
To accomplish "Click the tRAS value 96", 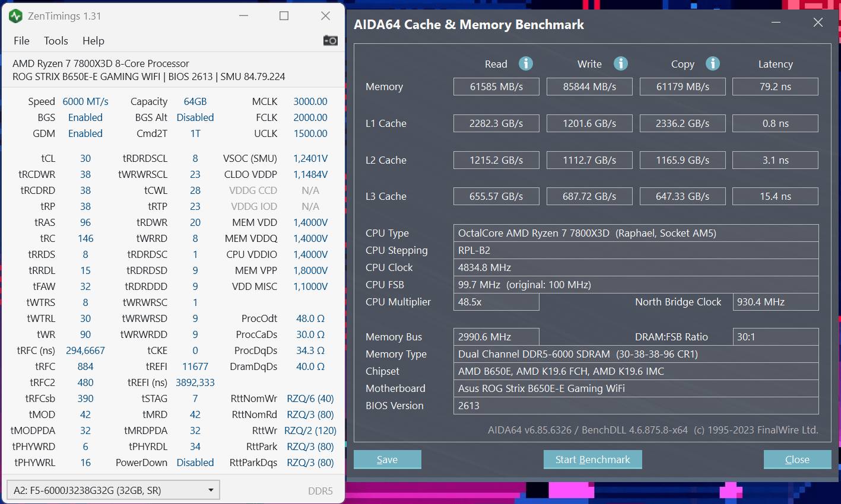I will coord(85,222).
